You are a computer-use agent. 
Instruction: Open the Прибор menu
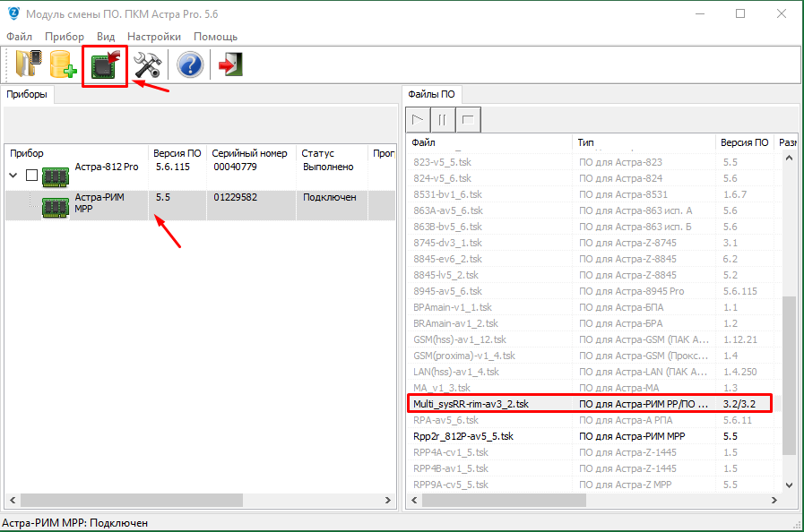(64, 37)
